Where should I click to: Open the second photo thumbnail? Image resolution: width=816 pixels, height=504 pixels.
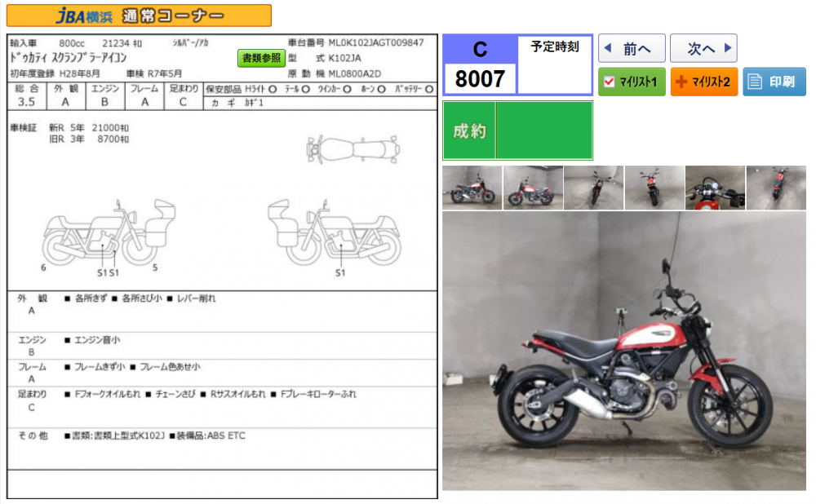[533, 188]
